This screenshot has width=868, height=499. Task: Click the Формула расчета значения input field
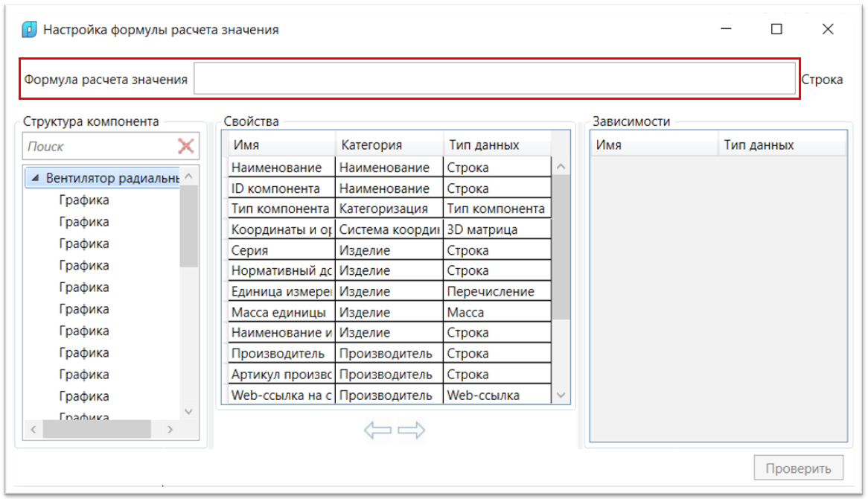point(494,79)
